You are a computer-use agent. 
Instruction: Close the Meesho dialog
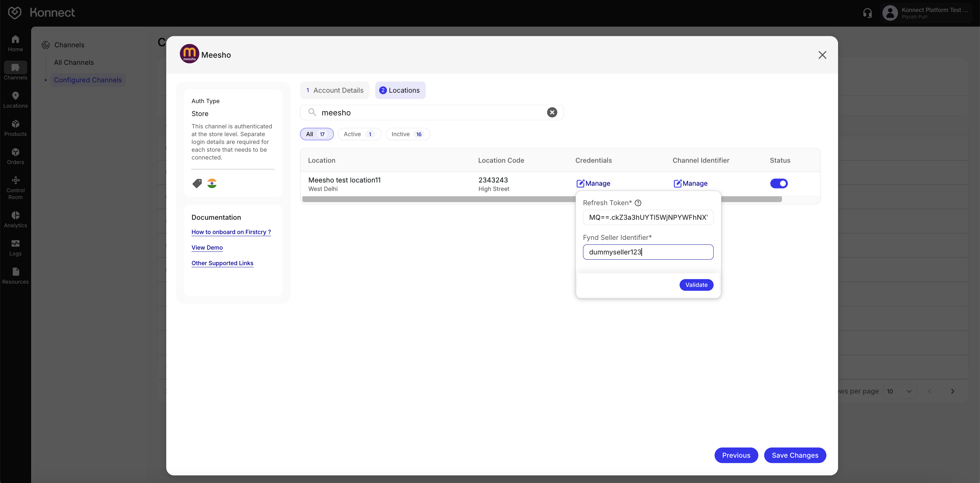click(822, 55)
